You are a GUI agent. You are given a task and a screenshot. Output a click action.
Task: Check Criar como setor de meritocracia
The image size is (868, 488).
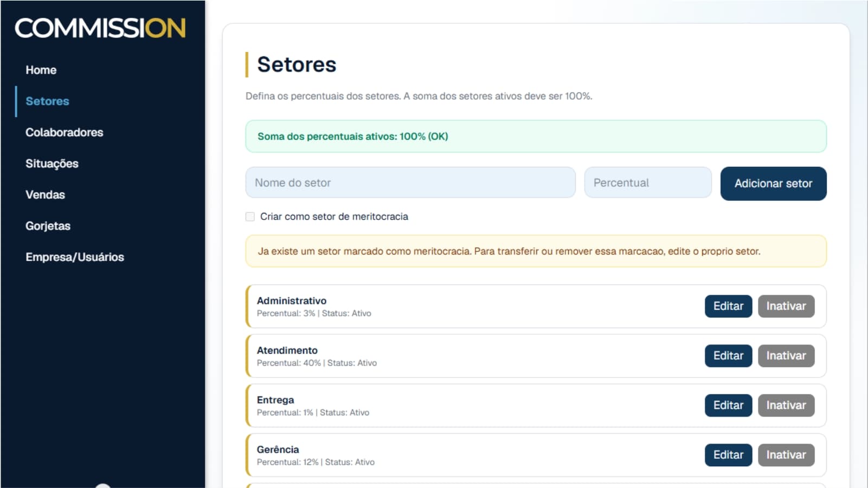click(250, 217)
